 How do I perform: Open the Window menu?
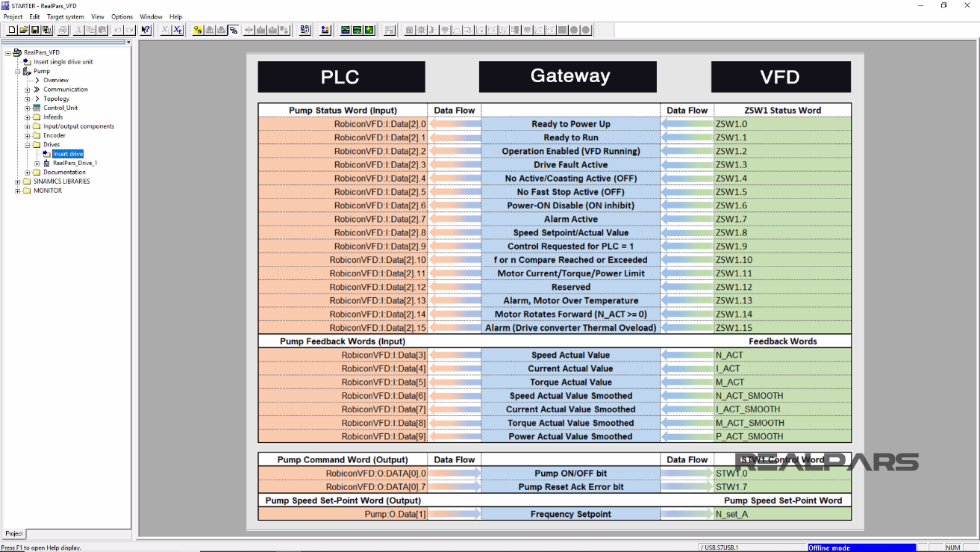tap(151, 16)
